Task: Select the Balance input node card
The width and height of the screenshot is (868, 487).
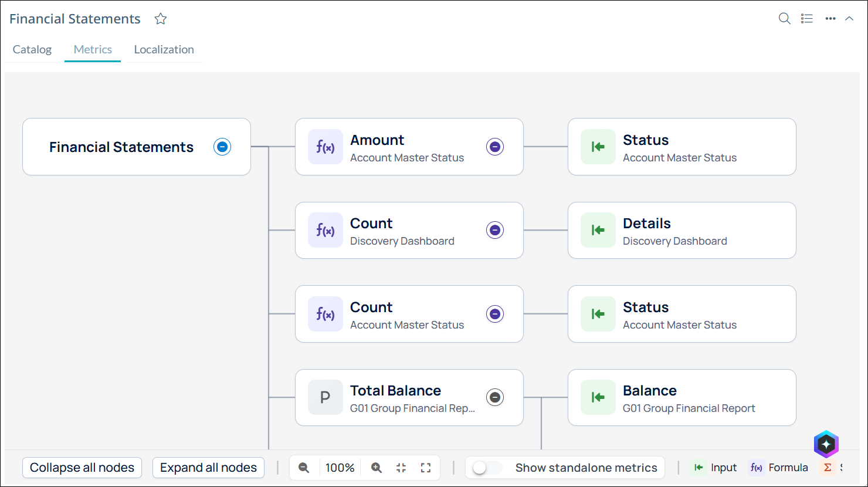Action: tap(682, 397)
